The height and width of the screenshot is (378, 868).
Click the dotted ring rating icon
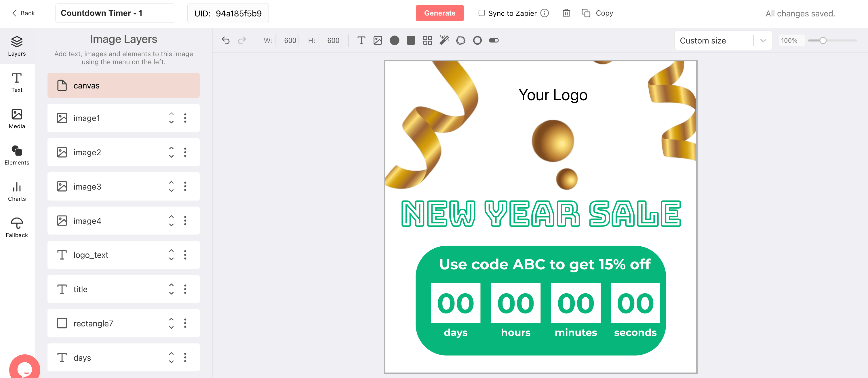click(x=460, y=40)
